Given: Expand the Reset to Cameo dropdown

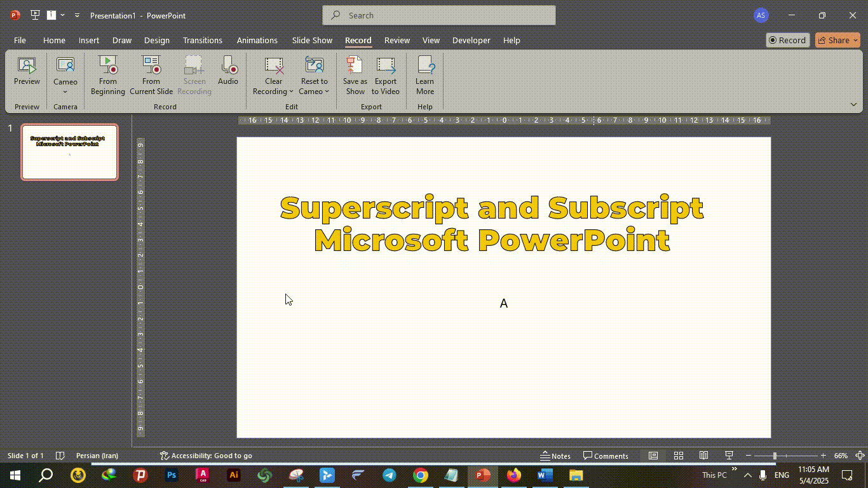Looking at the screenshot, I should [x=315, y=91].
